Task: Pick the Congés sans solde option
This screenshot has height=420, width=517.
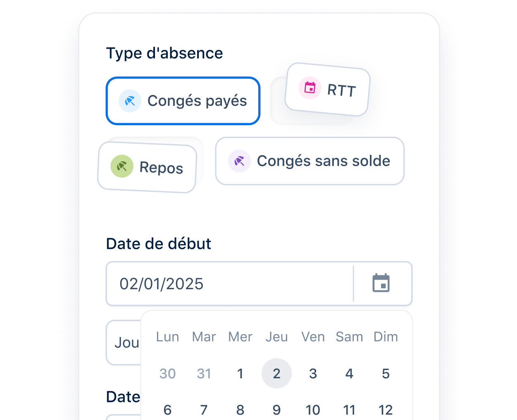Action: 310,161
